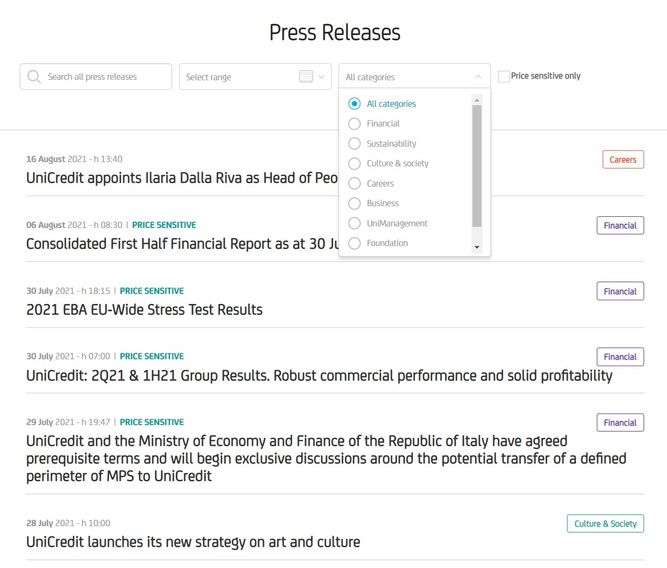
Task: Open the calendar icon in Select range
Action: click(306, 77)
